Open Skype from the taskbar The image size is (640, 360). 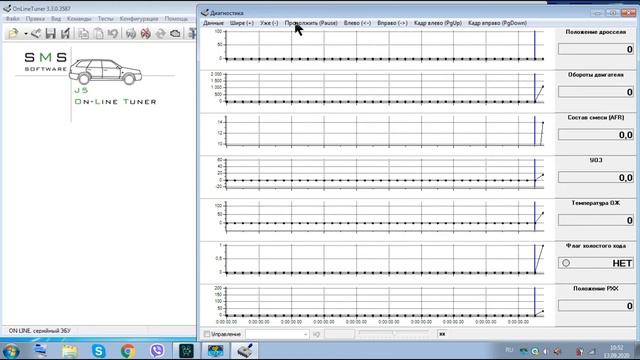pyautogui.click(x=98, y=351)
